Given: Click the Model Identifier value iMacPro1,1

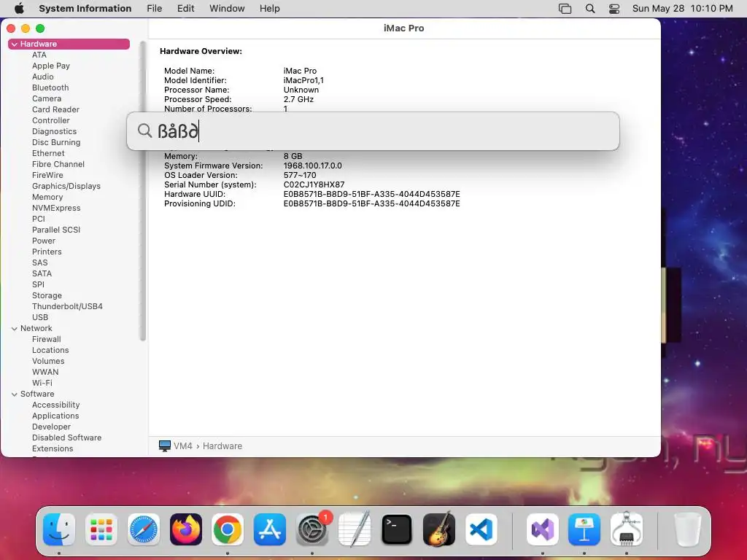Looking at the screenshot, I should [303, 80].
